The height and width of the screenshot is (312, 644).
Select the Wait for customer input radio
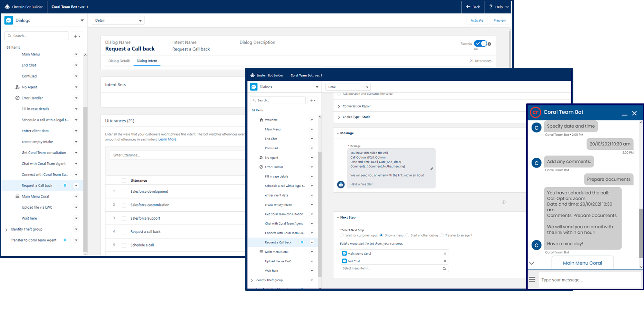tap(342, 235)
